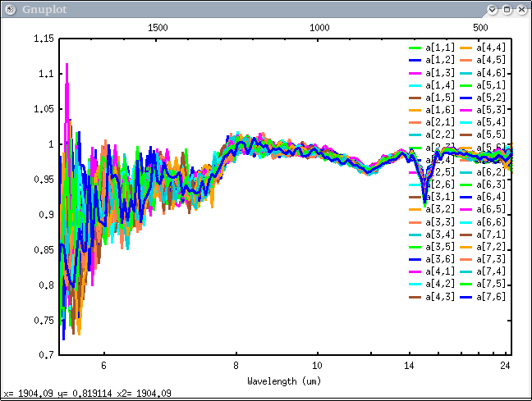Click the y-axis tick label 0.75

tap(44, 321)
